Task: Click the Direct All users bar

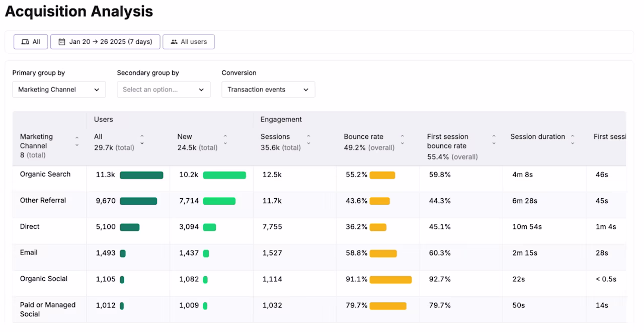Action: tap(129, 227)
